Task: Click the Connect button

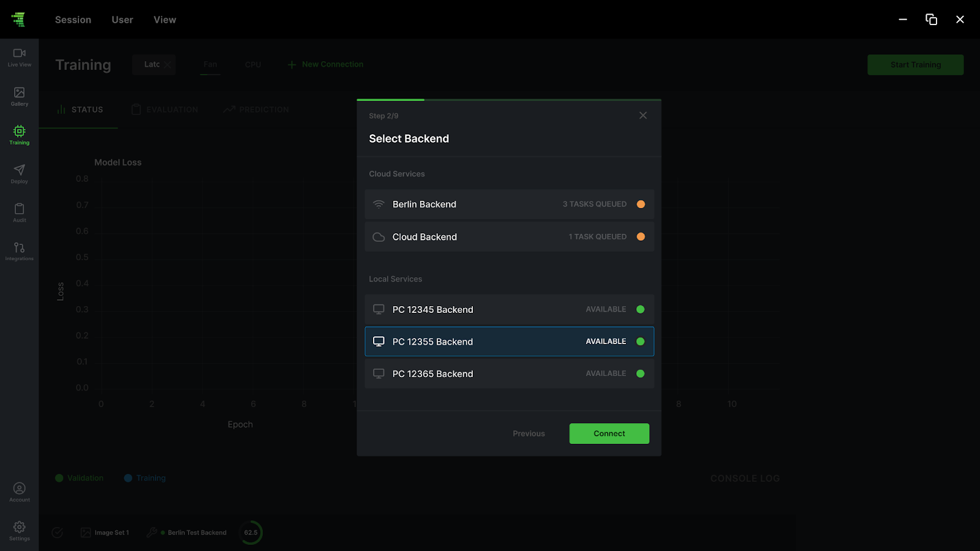Action: [x=609, y=433]
